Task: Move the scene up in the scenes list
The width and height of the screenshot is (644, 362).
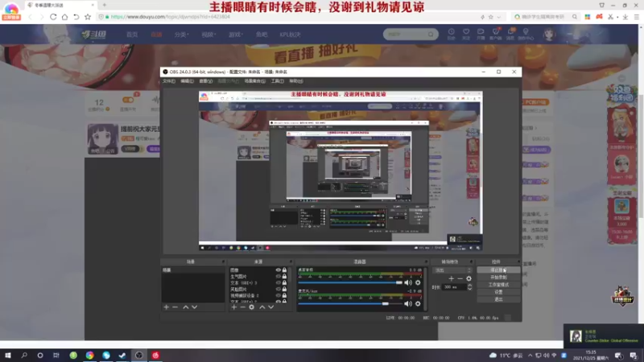Action: pos(186,307)
